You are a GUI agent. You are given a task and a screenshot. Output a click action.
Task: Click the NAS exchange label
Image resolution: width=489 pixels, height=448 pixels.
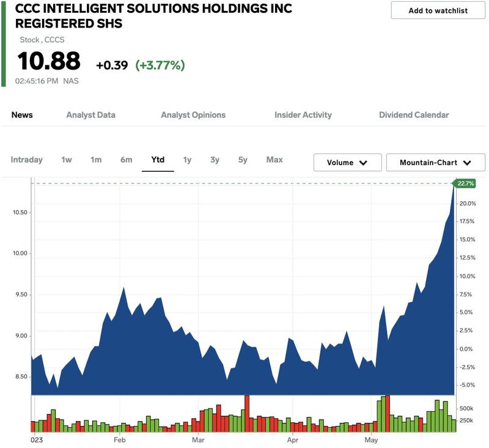point(71,81)
